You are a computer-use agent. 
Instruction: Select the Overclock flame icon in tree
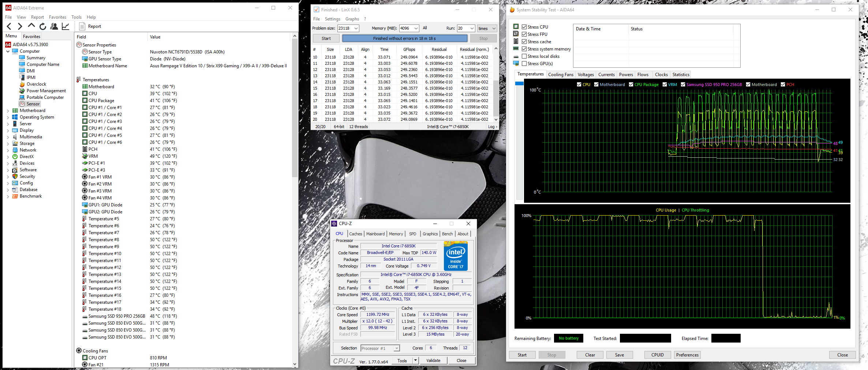tap(22, 84)
